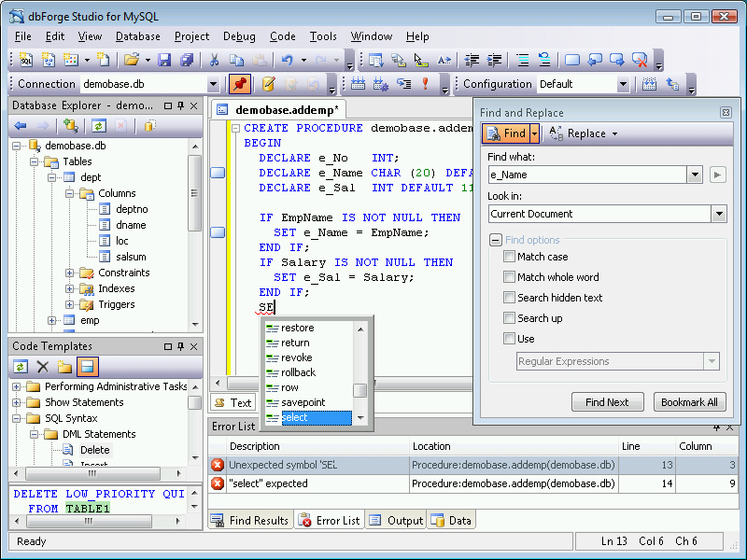Open the Tools menu
Screen dimensions: 747x560
323,36
